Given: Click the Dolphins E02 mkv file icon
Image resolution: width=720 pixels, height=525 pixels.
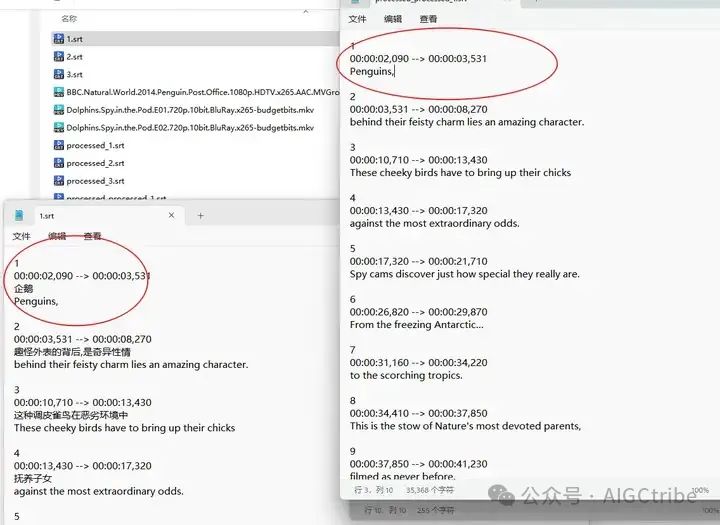Looking at the screenshot, I should pos(58,127).
